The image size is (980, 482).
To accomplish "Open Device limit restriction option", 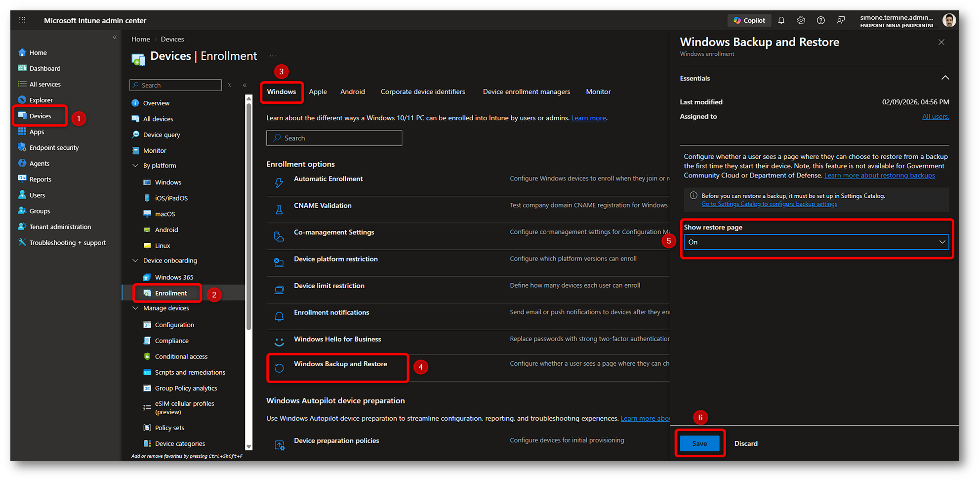I will tap(329, 285).
